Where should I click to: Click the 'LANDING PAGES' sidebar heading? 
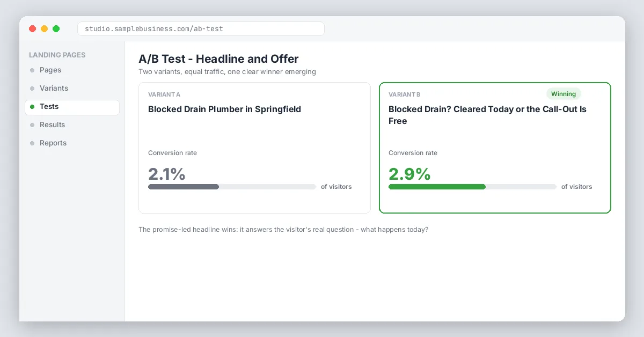pos(57,55)
